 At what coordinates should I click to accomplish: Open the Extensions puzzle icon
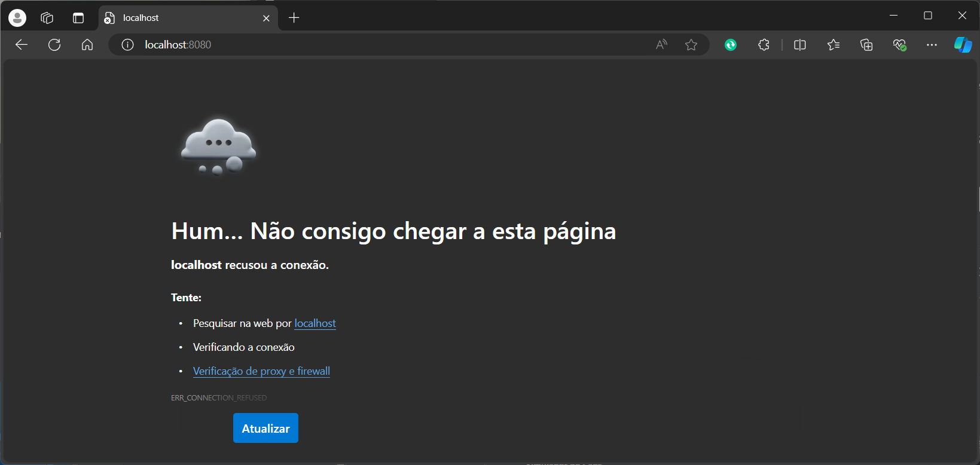[x=764, y=45]
